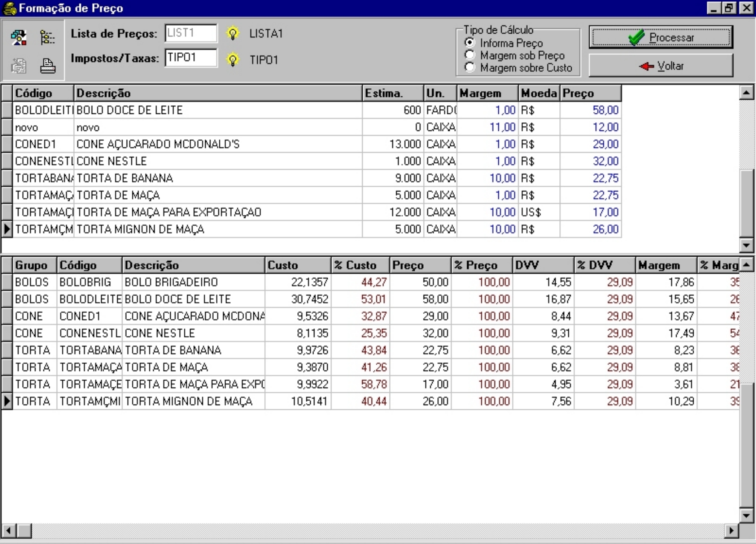Screen dimensions: 756x544
Task: Click the US$ currency cell
Action: coord(539,212)
